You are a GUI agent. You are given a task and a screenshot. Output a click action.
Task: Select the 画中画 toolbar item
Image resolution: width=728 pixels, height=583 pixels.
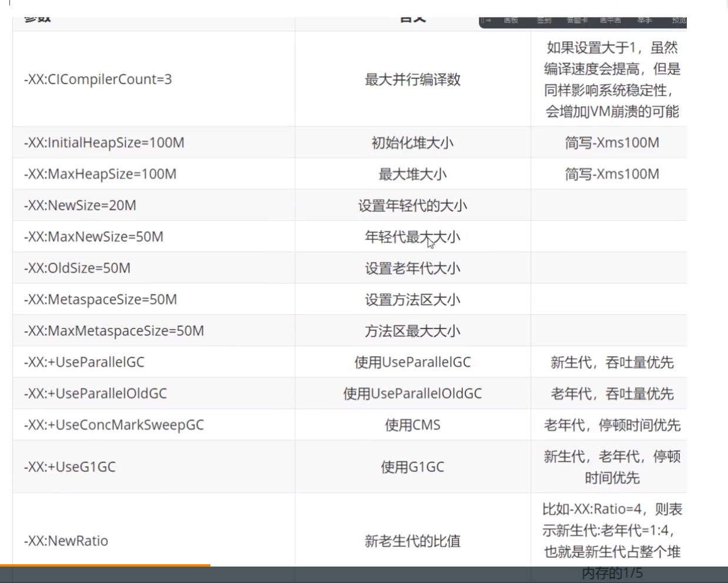click(x=610, y=21)
